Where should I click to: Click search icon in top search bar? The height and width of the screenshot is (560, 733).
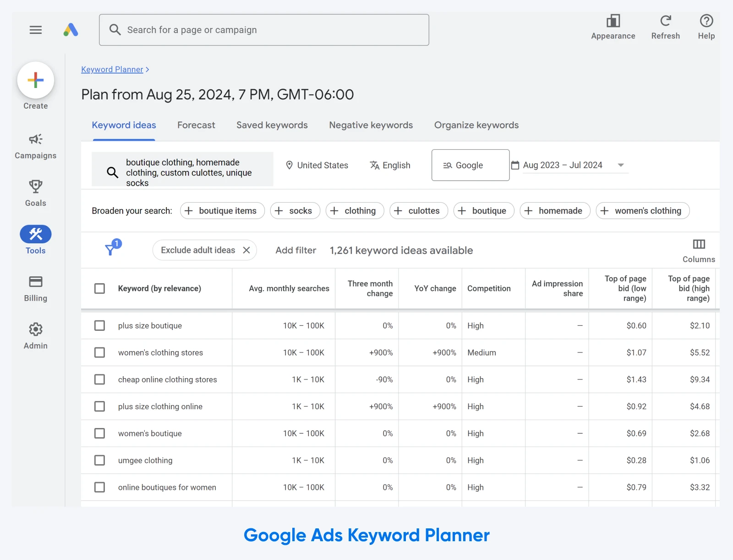point(115,30)
